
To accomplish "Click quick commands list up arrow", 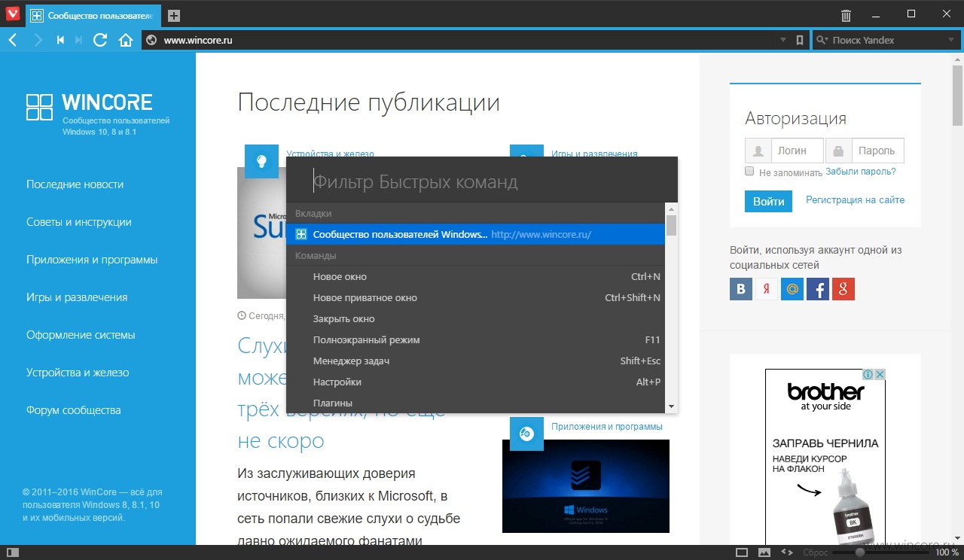I will click(x=671, y=208).
